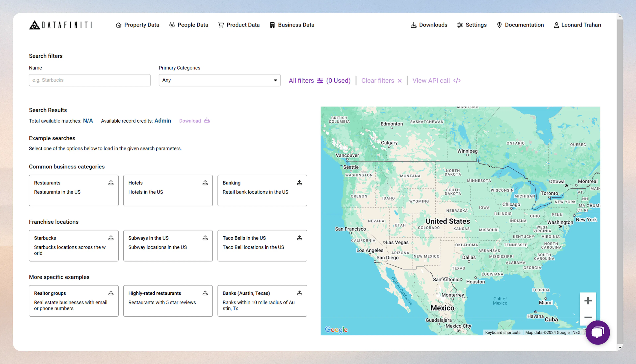Click Clear filters

[378, 80]
